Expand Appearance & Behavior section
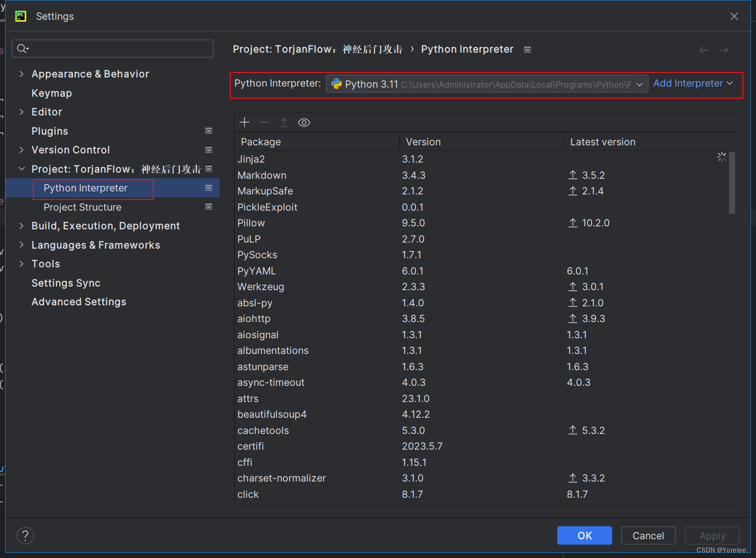Screen dimensions: 756x558 pos(21,74)
